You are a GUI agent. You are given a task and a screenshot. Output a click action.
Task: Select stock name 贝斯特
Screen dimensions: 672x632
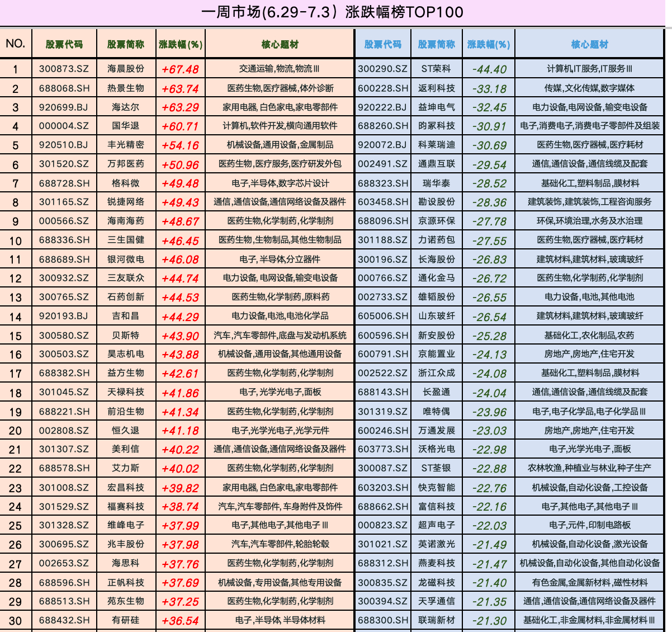(126, 335)
